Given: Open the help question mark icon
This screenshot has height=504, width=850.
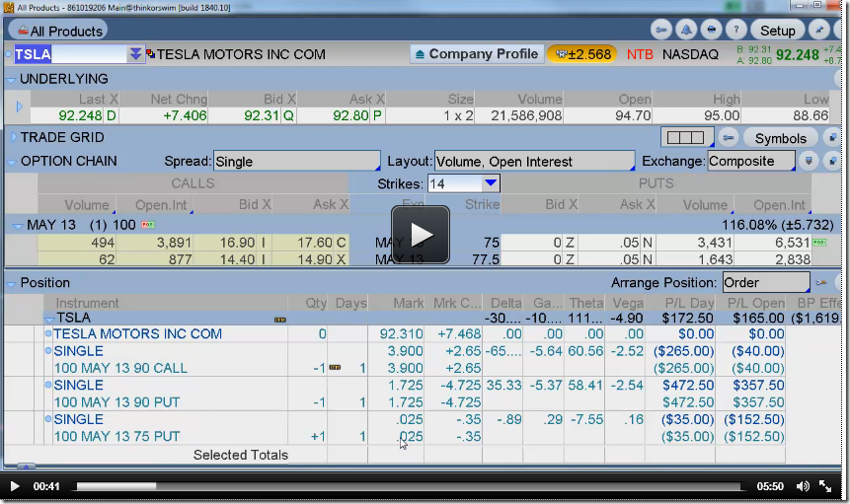Looking at the screenshot, I should (x=736, y=31).
